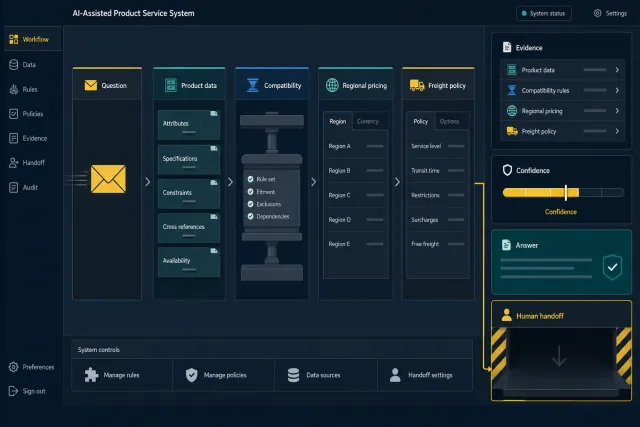
Task: Open Manage rules
Action: coord(122,375)
